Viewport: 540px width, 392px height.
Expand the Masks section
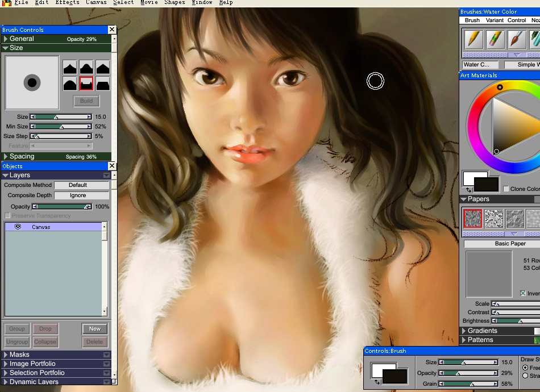point(6,355)
